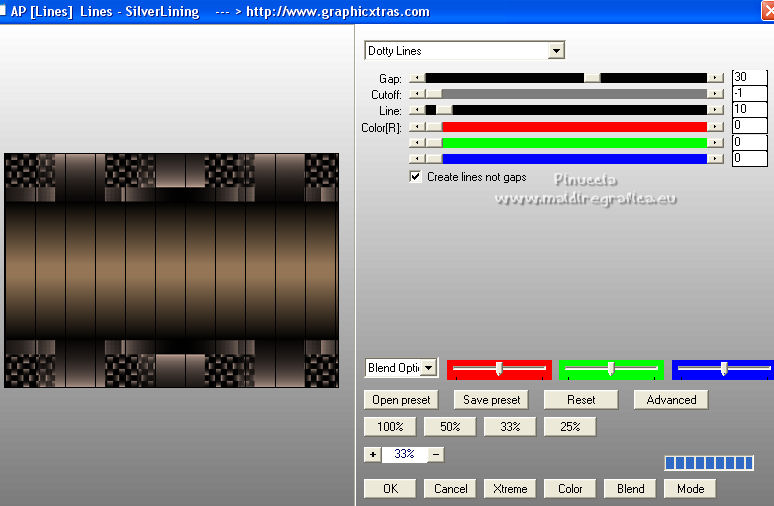Click the Gap value input field

point(749,78)
